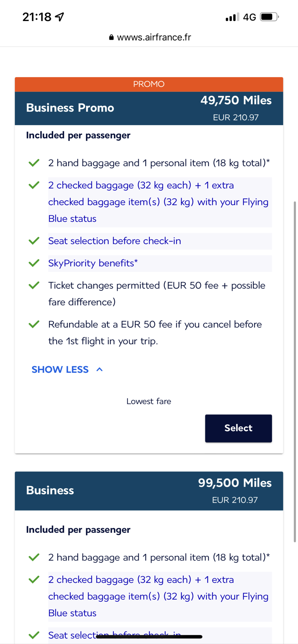The height and width of the screenshot is (644, 298).
Task: Select the Business Promo fare
Action: tap(238, 428)
